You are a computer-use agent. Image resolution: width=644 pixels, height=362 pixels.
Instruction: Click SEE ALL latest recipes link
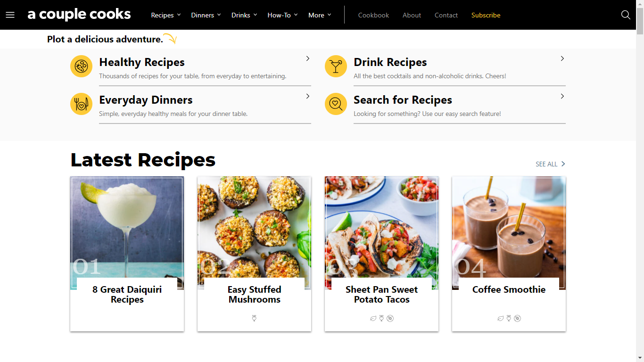[x=550, y=164]
